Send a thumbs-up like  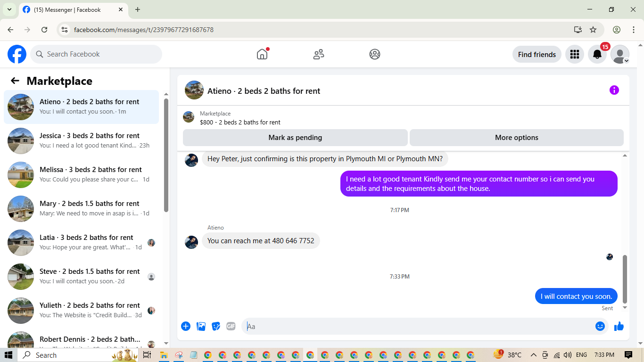pos(619,326)
